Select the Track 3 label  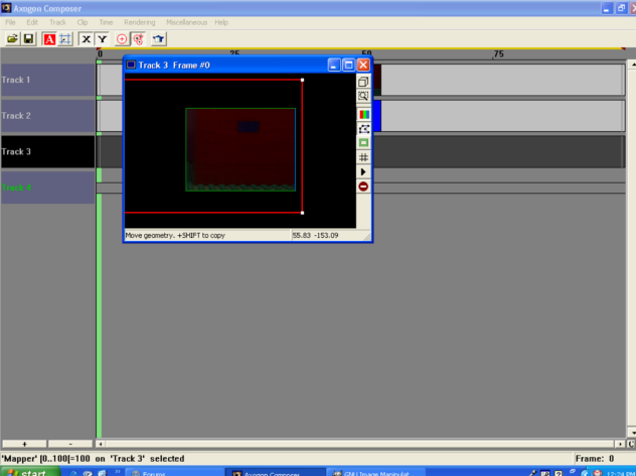47,152
